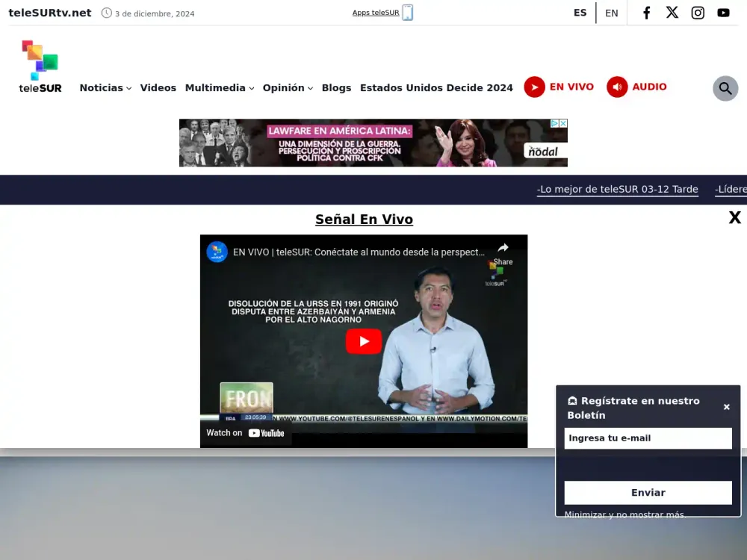Click the YouTube icon in the header
747x560 pixels.
[723, 12]
